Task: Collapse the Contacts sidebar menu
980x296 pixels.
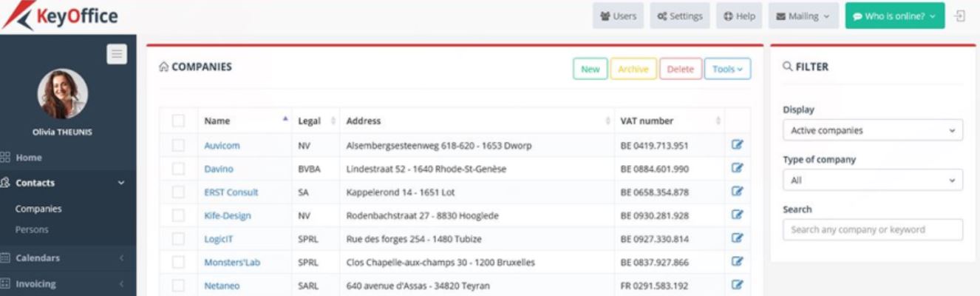Action: point(68,183)
